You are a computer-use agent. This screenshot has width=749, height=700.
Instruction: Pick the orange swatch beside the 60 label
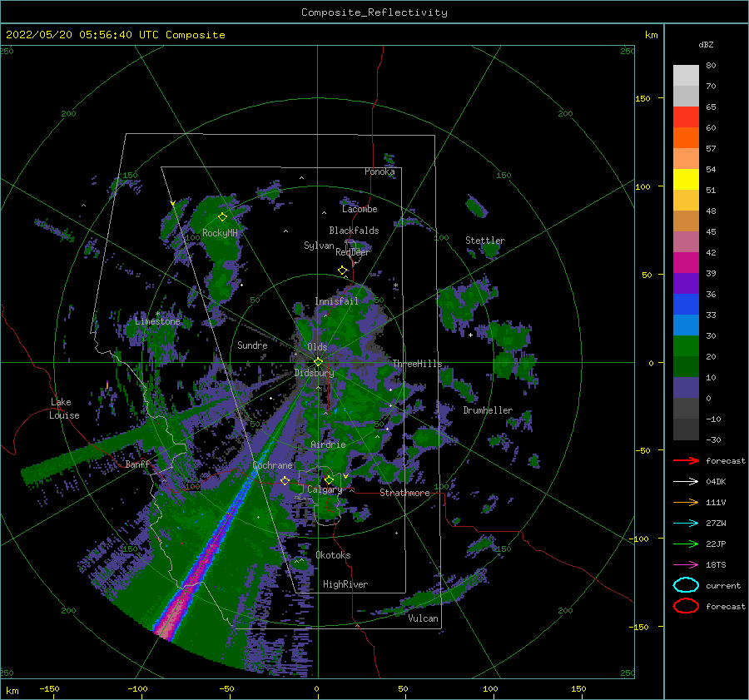686,137
